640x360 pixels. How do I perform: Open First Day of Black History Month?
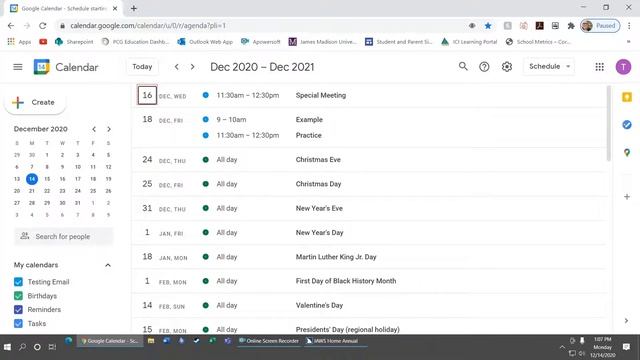(346, 281)
